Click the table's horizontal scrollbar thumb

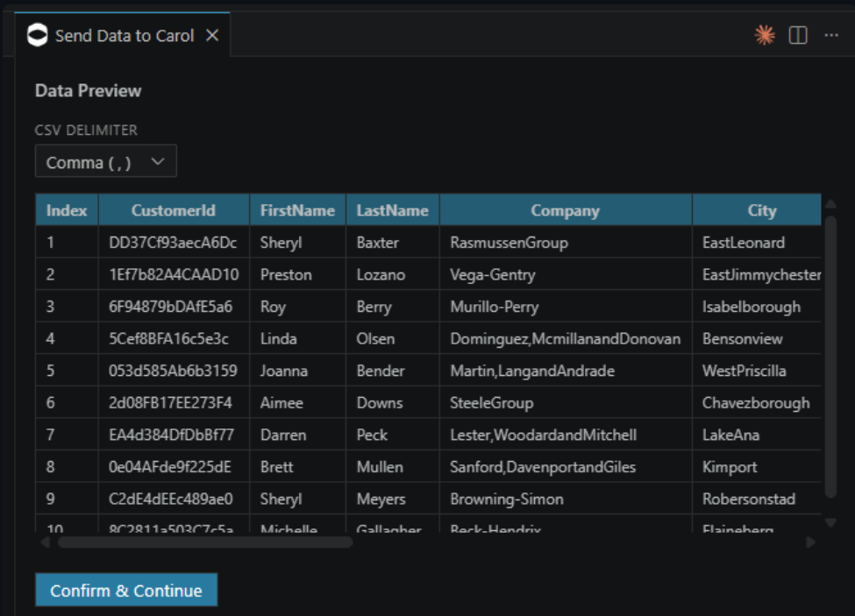click(205, 542)
